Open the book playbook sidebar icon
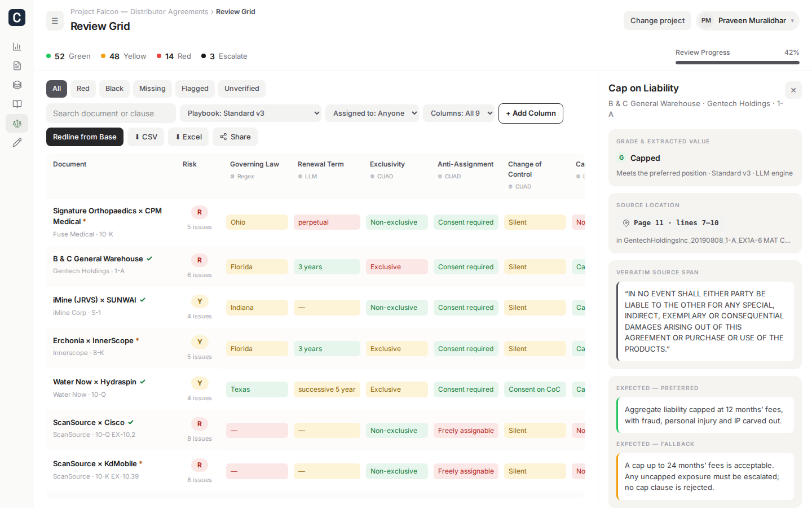The width and height of the screenshot is (812, 508). 17,104
